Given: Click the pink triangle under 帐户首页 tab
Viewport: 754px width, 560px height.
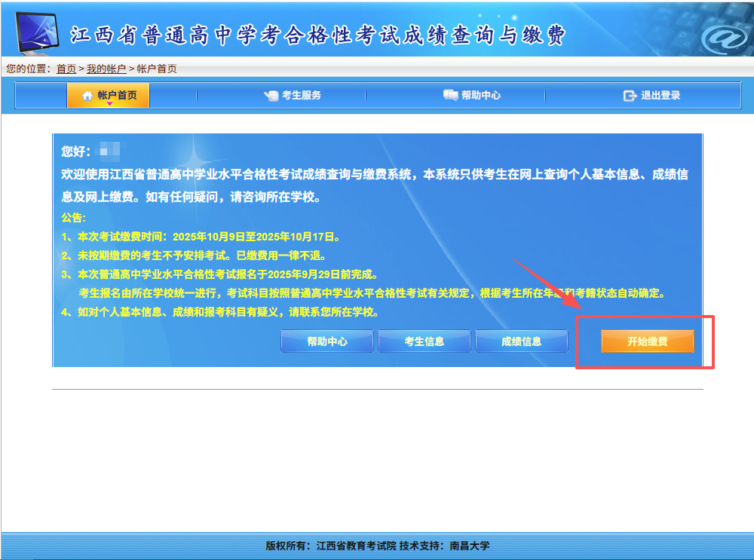Looking at the screenshot, I should (109, 104).
